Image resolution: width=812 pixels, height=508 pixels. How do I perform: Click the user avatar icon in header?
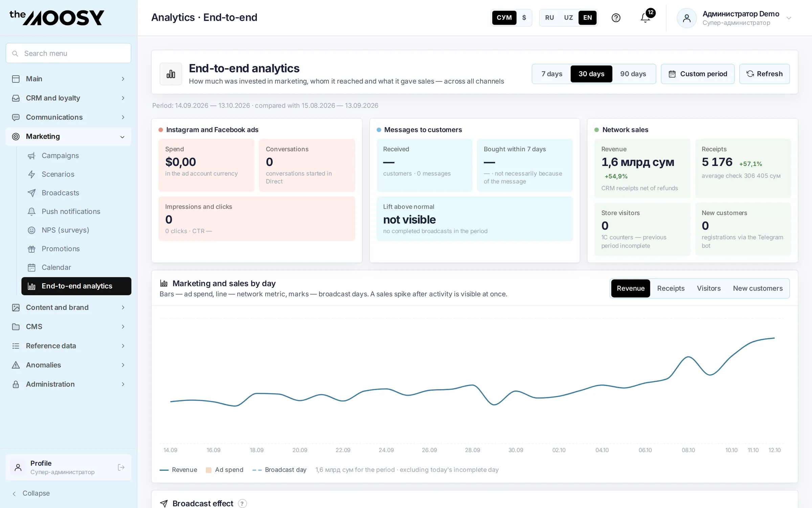tap(686, 18)
